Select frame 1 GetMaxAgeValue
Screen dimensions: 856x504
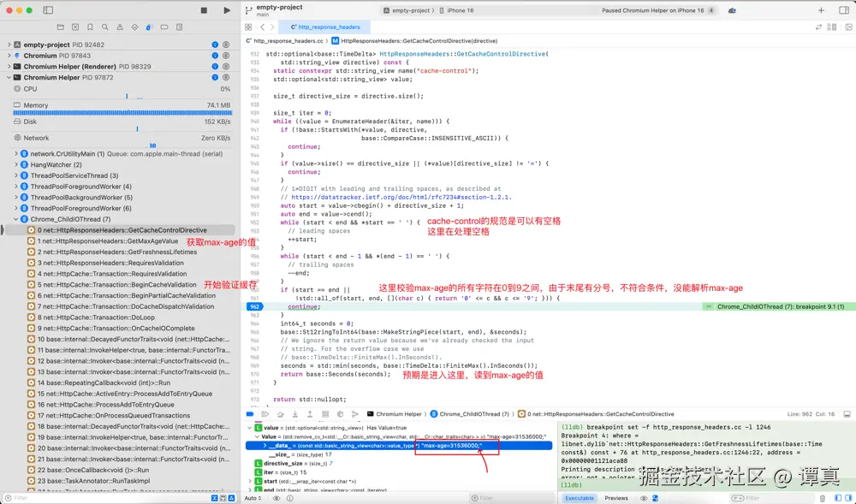click(x=103, y=241)
